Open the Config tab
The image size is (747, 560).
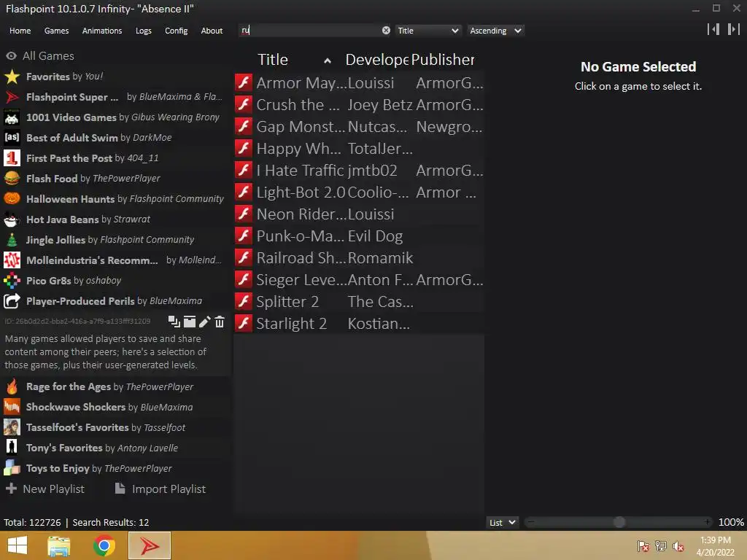(177, 31)
